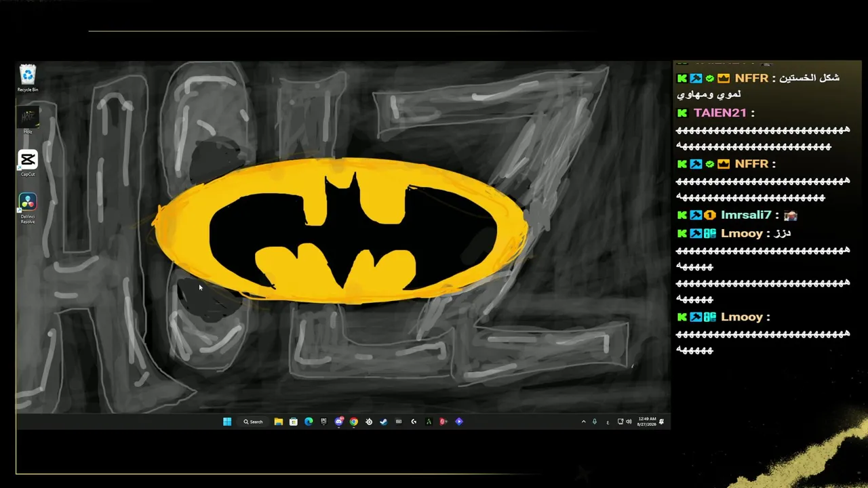Open the clock showing 12:49 AM

click(x=646, y=422)
